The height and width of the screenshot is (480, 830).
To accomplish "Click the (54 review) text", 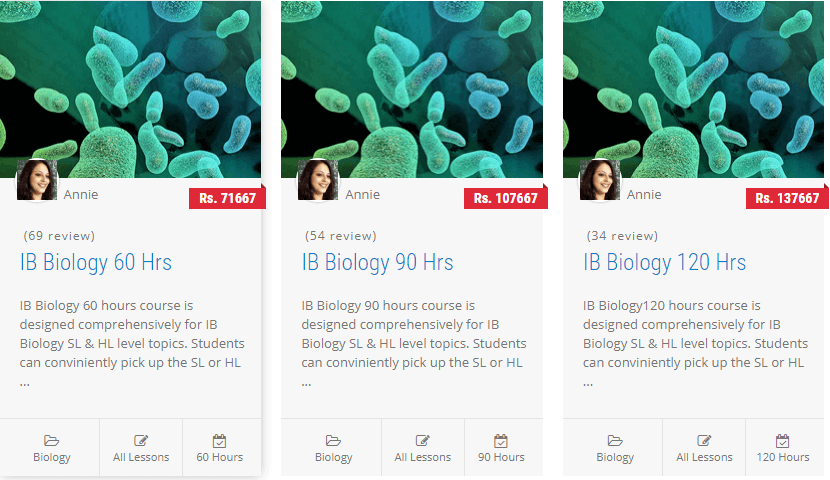I will [x=341, y=236].
